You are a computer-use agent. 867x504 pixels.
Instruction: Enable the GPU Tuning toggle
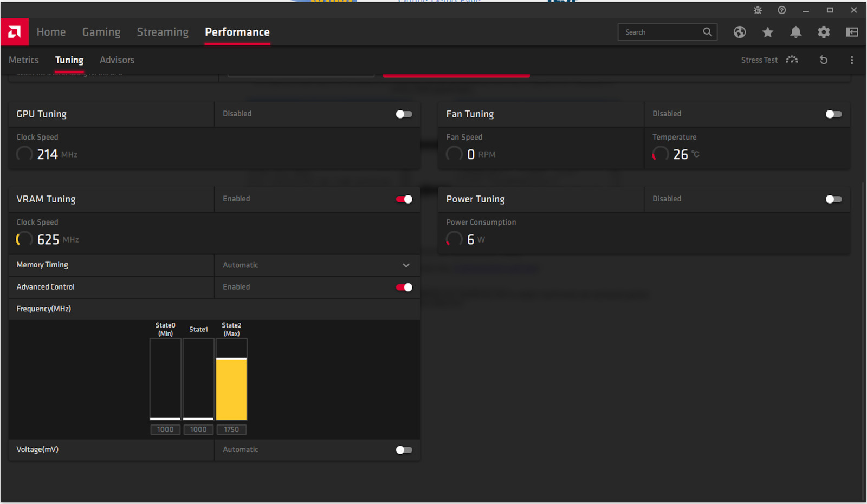click(x=404, y=114)
